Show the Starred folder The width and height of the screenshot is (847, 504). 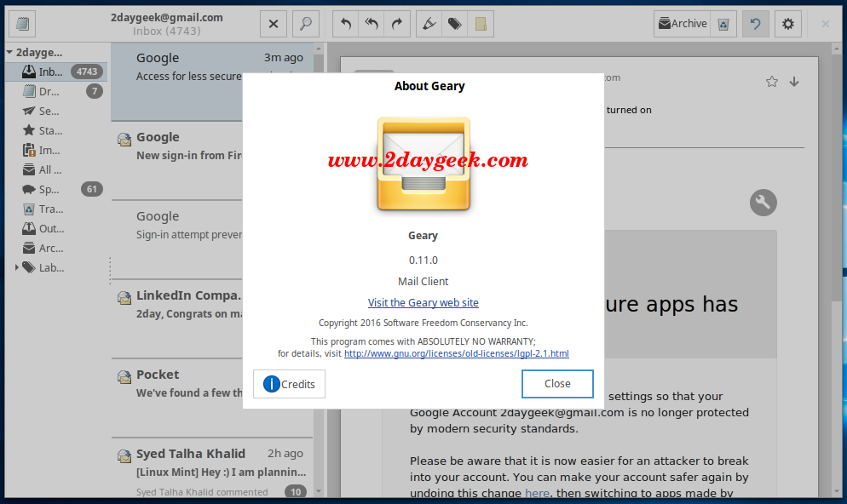56,130
